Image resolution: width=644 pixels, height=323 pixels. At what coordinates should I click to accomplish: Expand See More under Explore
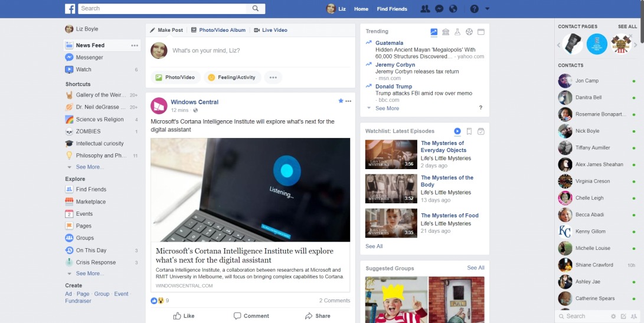click(x=90, y=273)
